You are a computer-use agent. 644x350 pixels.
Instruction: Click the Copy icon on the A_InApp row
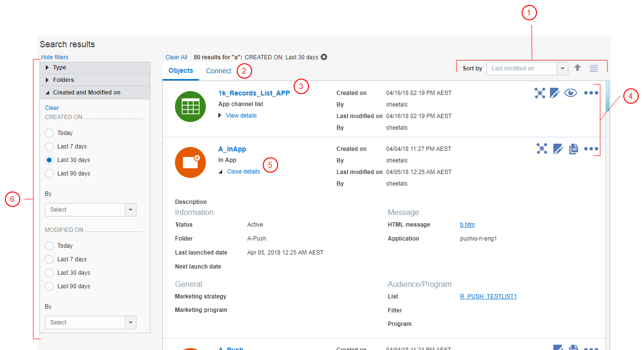pos(573,148)
